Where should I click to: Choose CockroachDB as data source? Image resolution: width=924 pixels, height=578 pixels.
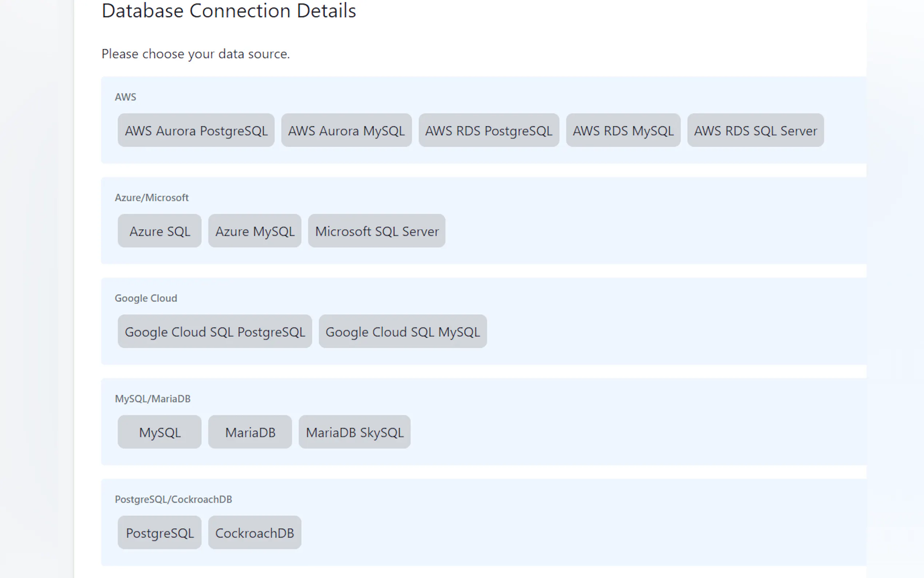point(254,533)
